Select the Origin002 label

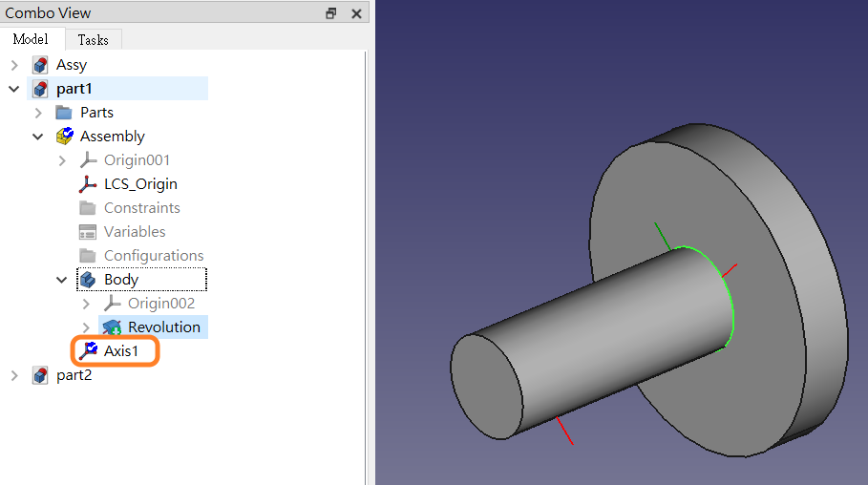pyautogui.click(x=161, y=303)
